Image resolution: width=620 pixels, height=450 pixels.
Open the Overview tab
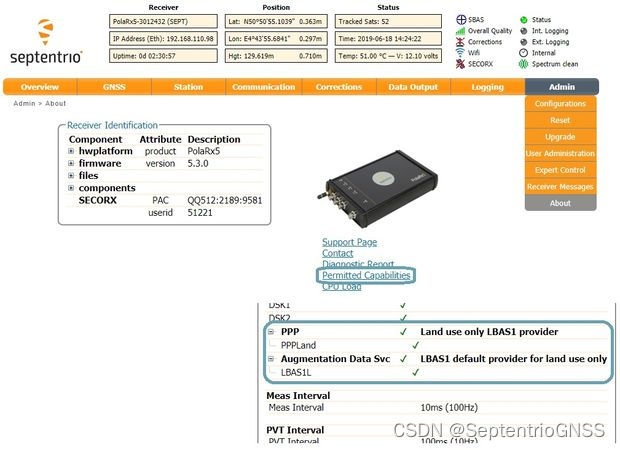pyautogui.click(x=40, y=87)
